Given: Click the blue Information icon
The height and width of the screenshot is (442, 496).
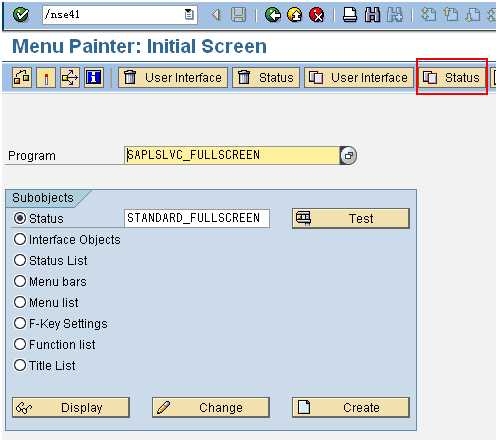Looking at the screenshot, I should point(94,78).
